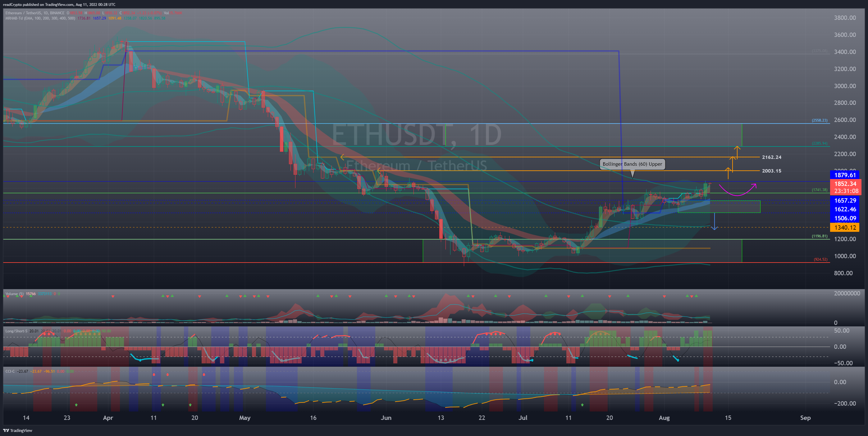
Task: Open the Ethereum / TetherUS symbol legend
Action: pos(35,13)
